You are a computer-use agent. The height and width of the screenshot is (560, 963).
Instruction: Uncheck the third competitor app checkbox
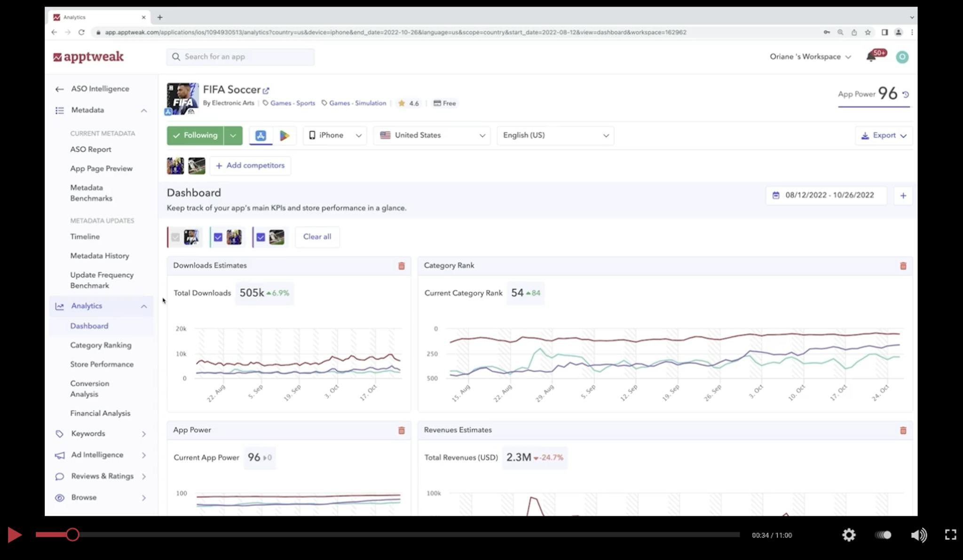(x=261, y=237)
